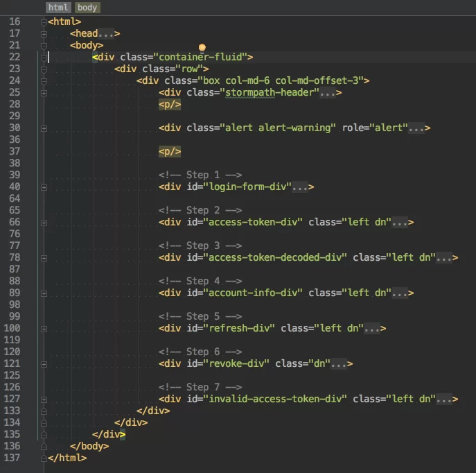Click the Step 1 comment
The image size is (476, 473).
pos(200,175)
